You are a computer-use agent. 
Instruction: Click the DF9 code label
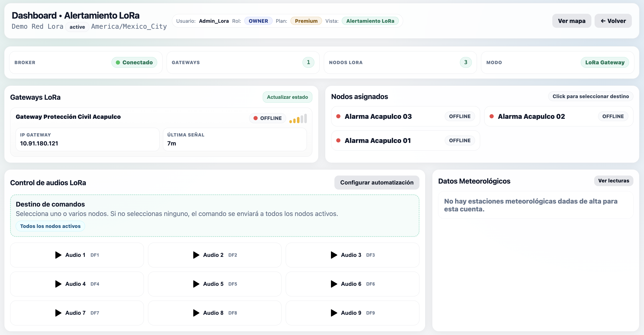(x=370, y=313)
